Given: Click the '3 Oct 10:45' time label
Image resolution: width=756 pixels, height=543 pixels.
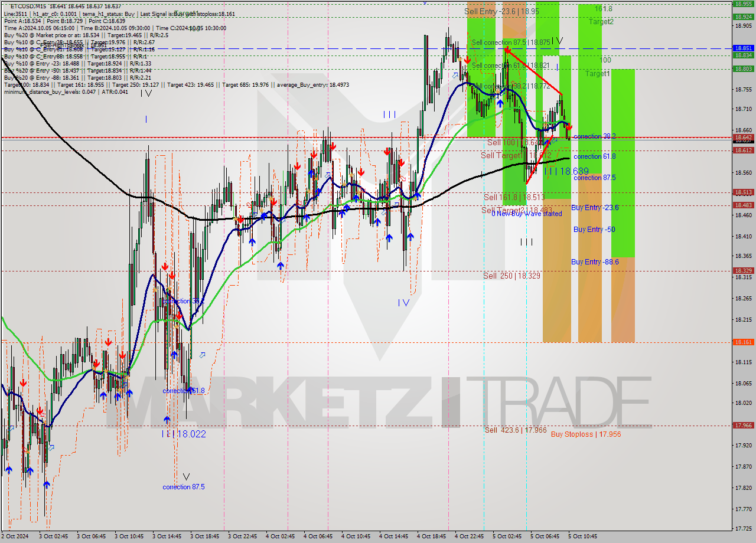Looking at the screenshot, I should (x=129, y=537).
